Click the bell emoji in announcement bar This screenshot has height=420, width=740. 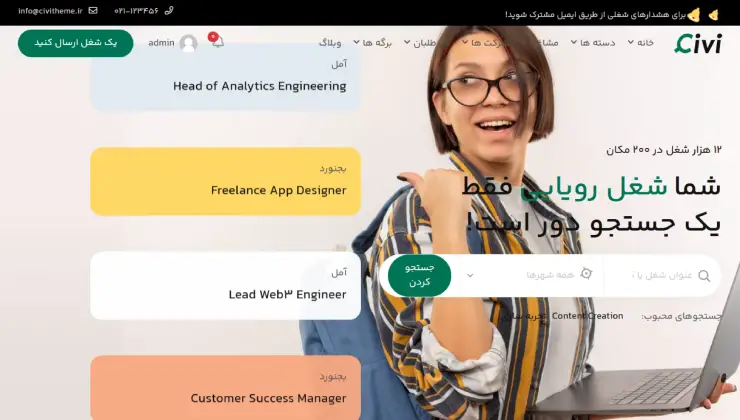pos(712,14)
